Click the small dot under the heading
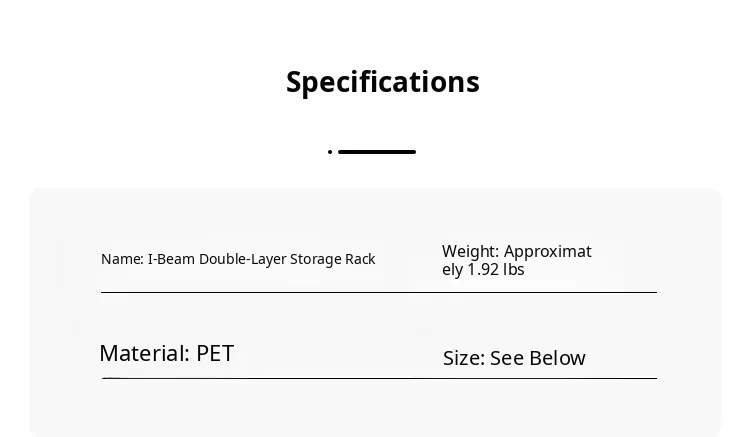This screenshot has height=437, width=750. click(x=330, y=152)
